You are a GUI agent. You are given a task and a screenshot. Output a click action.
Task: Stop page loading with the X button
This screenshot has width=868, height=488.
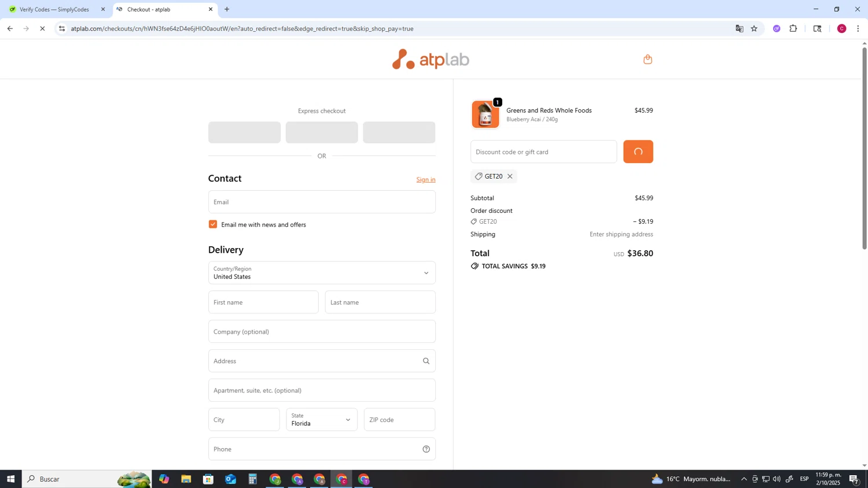42,28
